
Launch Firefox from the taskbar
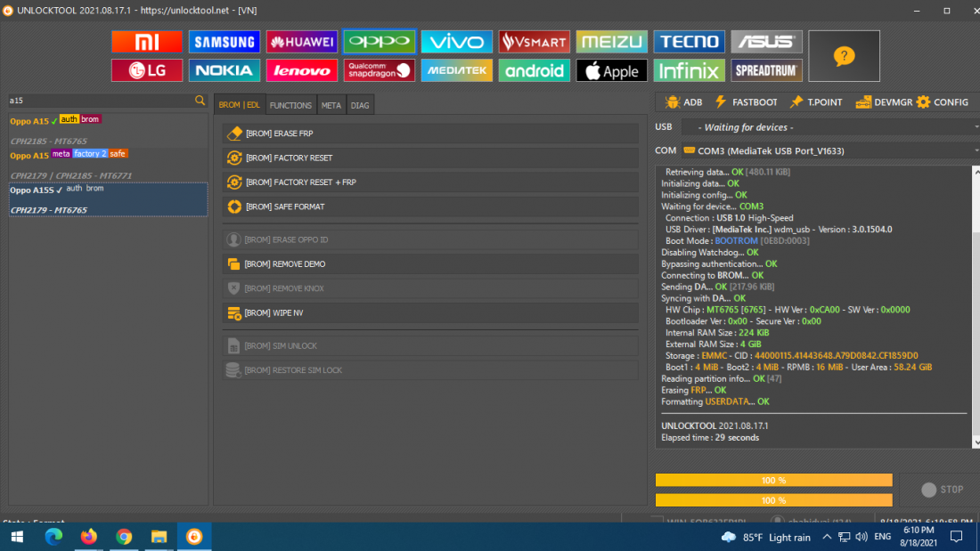[89, 537]
